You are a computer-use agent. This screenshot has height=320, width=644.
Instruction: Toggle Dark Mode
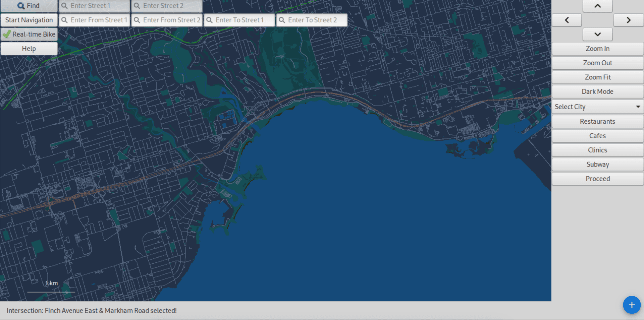pos(598,91)
